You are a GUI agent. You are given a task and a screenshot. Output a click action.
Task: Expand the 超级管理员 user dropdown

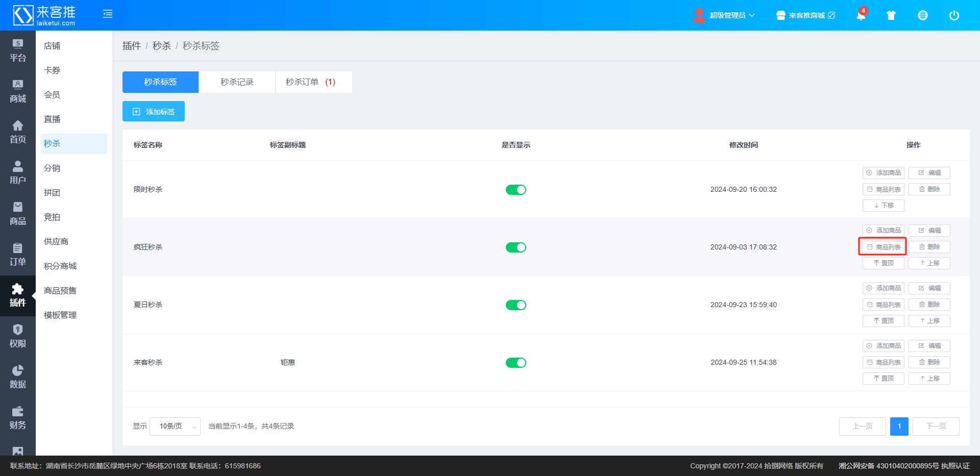pyautogui.click(x=725, y=15)
